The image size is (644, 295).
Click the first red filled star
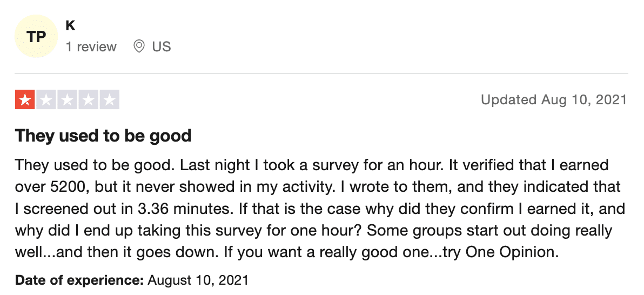[x=25, y=100]
